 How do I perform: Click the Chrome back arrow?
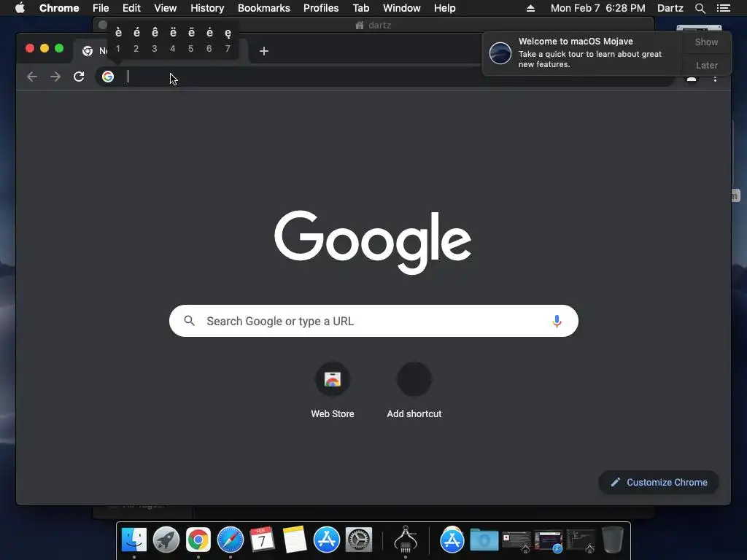32,77
